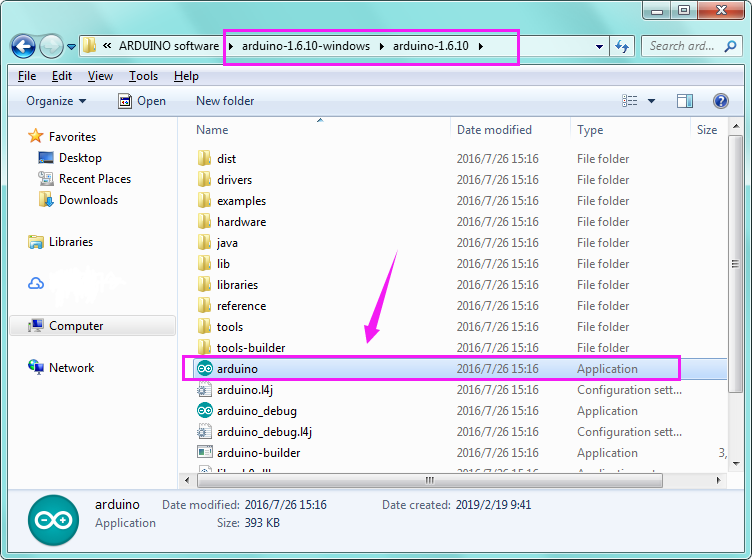The image size is (752, 560).
Task: Click the libraries folder icon
Action: click(x=204, y=284)
